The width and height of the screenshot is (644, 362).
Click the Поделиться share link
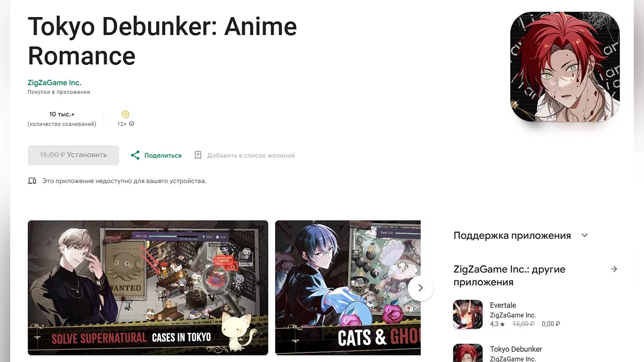[163, 156]
